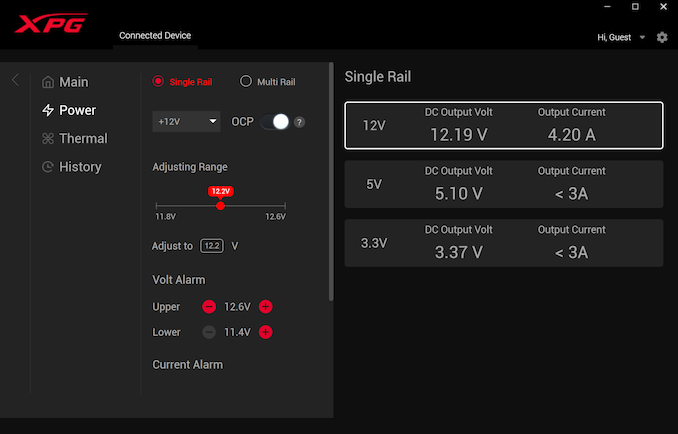Select the Multi Rail radio button

pyautogui.click(x=246, y=82)
